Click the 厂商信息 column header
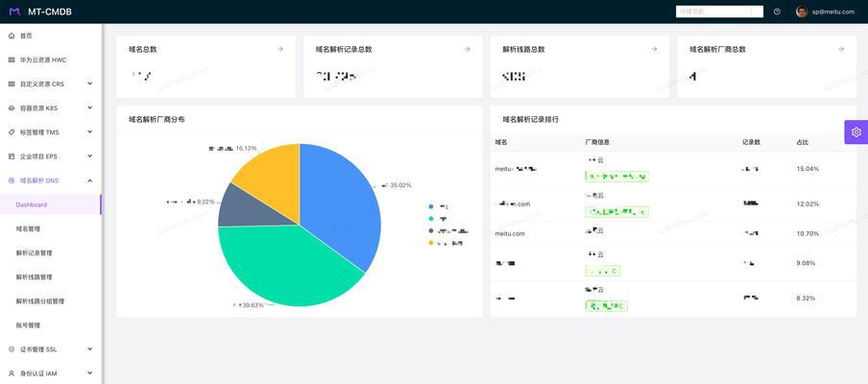The width and height of the screenshot is (868, 384). pyautogui.click(x=597, y=143)
